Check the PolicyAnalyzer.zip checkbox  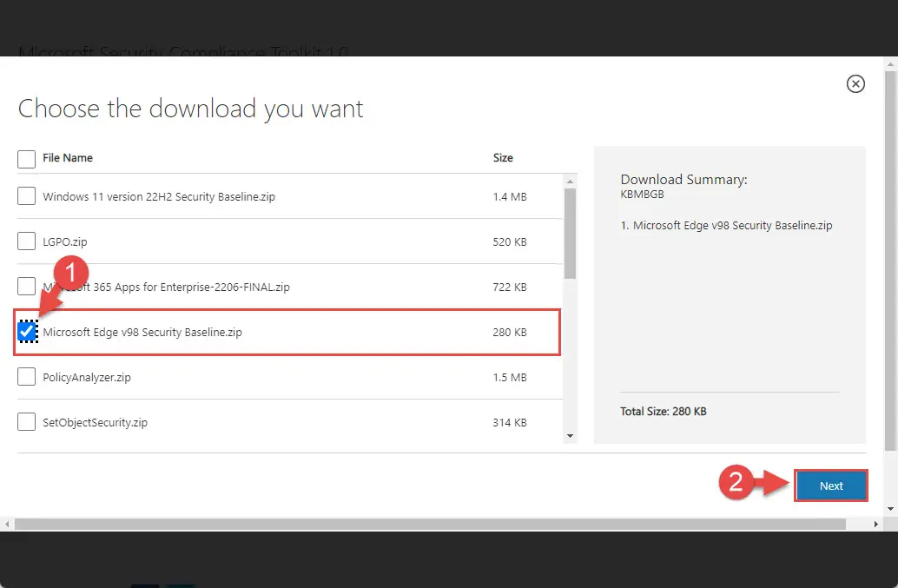click(x=26, y=377)
